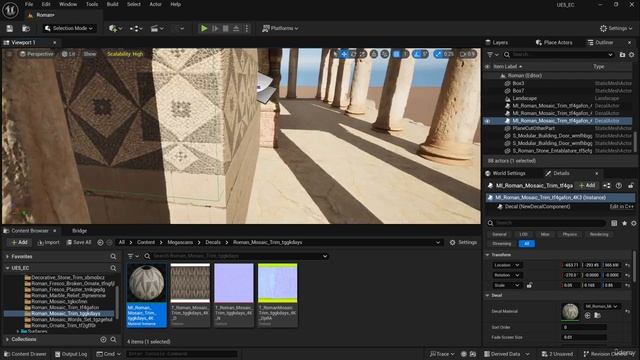
Task: Switch to the Place Actors tab
Action: (554, 42)
